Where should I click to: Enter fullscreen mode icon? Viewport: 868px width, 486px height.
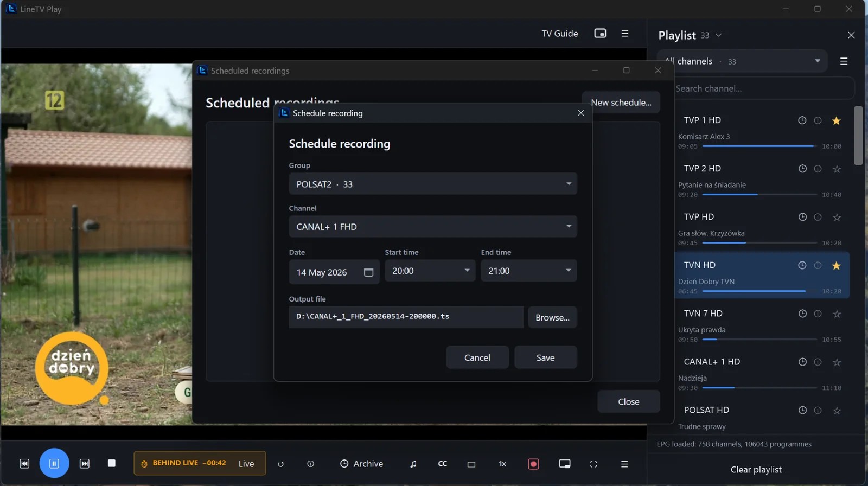click(x=593, y=464)
